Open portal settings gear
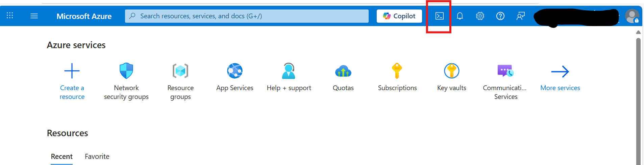Image resolution: width=644 pixels, height=165 pixels. [x=480, y=16]
